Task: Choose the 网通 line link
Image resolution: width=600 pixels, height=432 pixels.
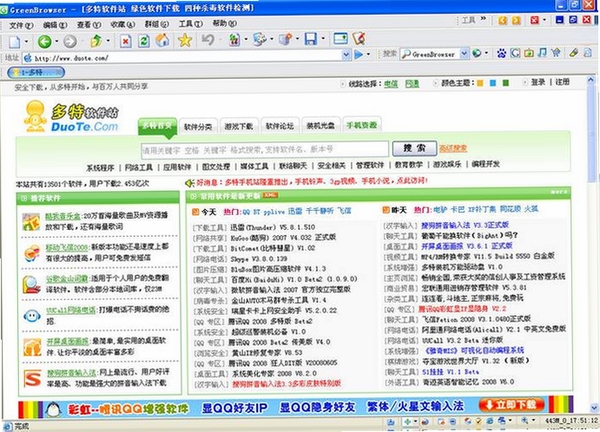Action: click(412, 84)
